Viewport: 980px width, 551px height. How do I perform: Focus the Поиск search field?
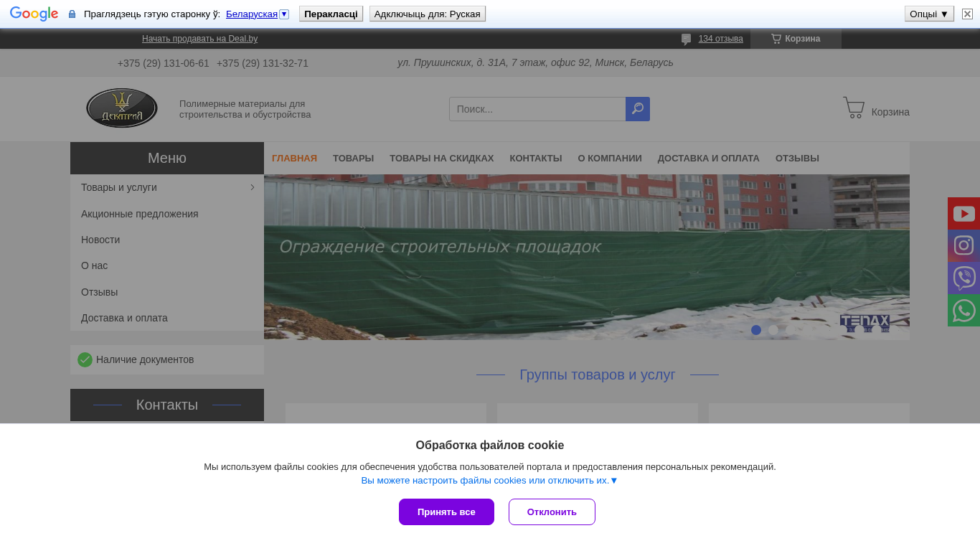(537, 109)
